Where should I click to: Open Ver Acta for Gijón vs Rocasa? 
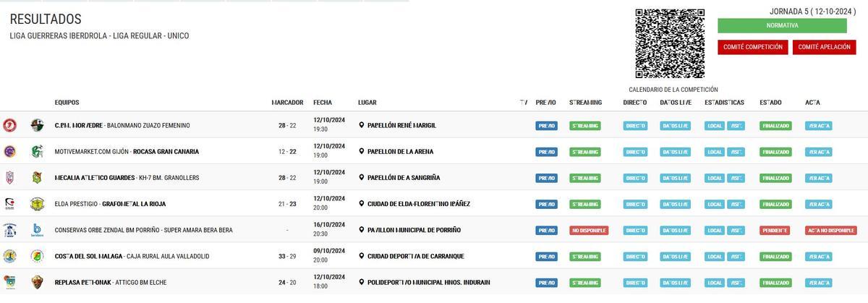819,152
